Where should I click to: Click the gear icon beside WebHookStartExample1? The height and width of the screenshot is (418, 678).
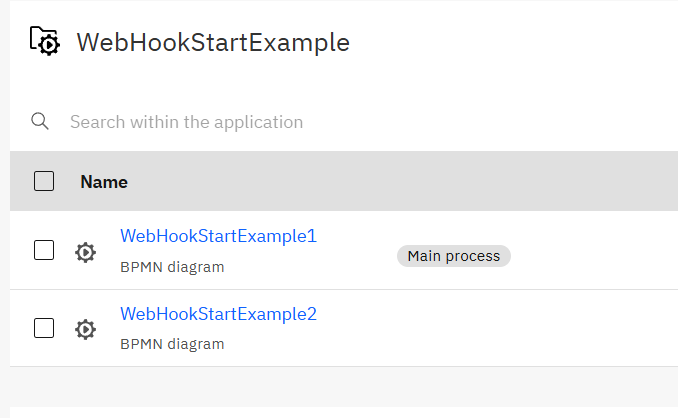click(86, 252)
